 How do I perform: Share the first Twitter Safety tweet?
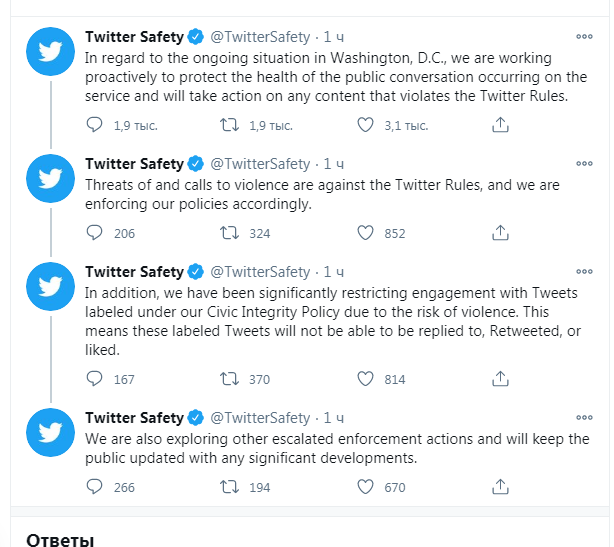pos(500,125)
